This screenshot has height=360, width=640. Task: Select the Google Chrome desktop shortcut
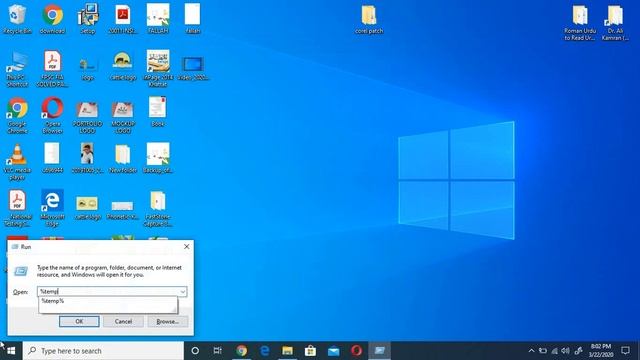coord(17,116)
